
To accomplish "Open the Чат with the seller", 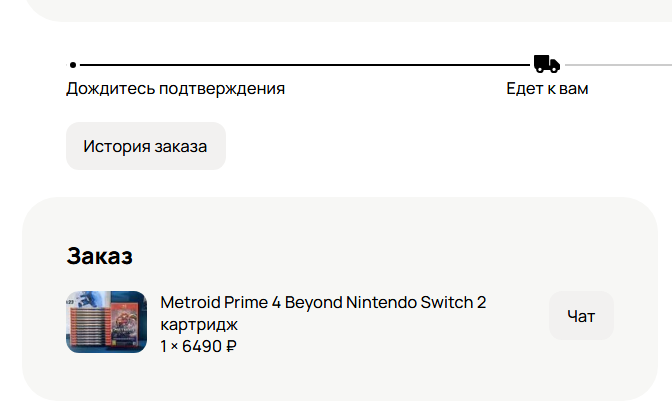I will point(581,316).
